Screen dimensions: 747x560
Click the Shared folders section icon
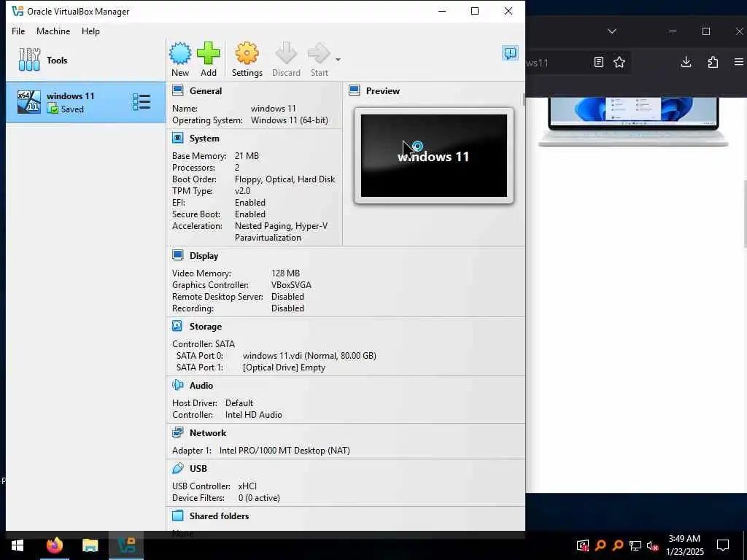coord(178,516)
